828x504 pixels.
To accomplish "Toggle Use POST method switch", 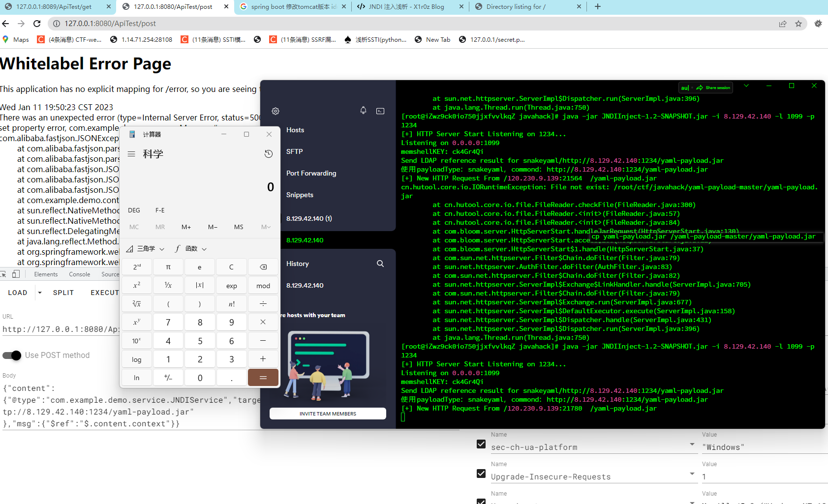I will pyautogui.click(x=12, y=355).
